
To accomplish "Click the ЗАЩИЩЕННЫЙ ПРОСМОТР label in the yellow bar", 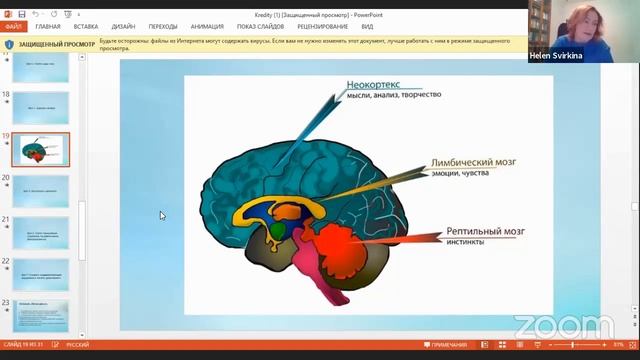I will (x=57, y=44).
